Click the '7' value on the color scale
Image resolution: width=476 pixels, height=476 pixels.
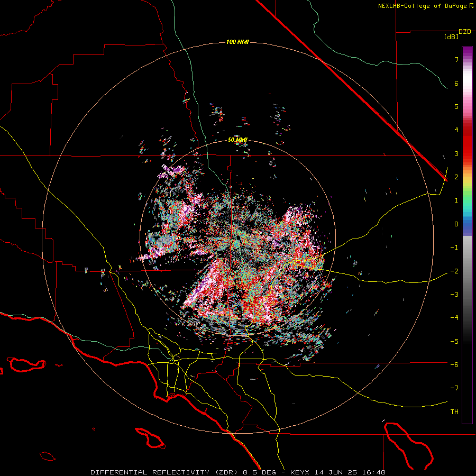[456, 59]
